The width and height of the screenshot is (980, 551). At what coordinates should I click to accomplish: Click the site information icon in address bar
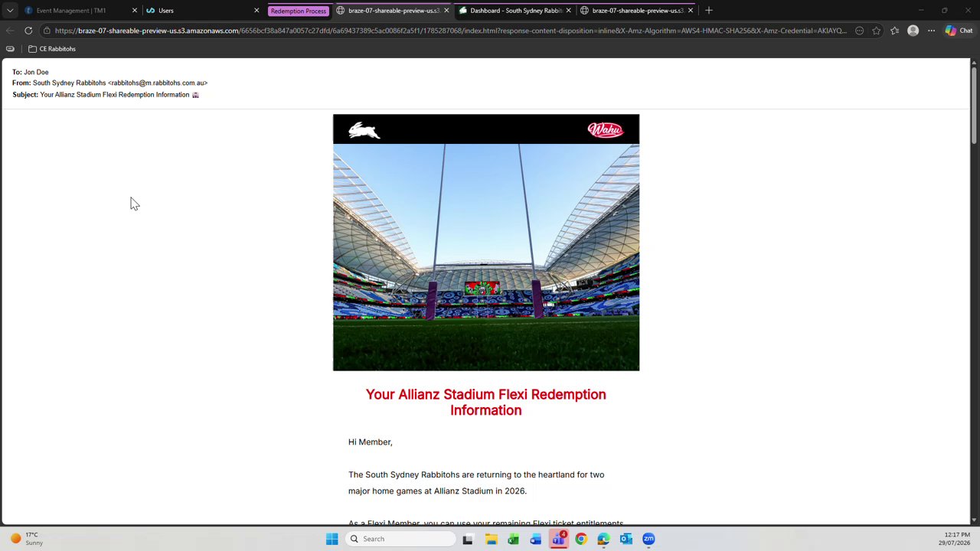click(x=47, y=31)
